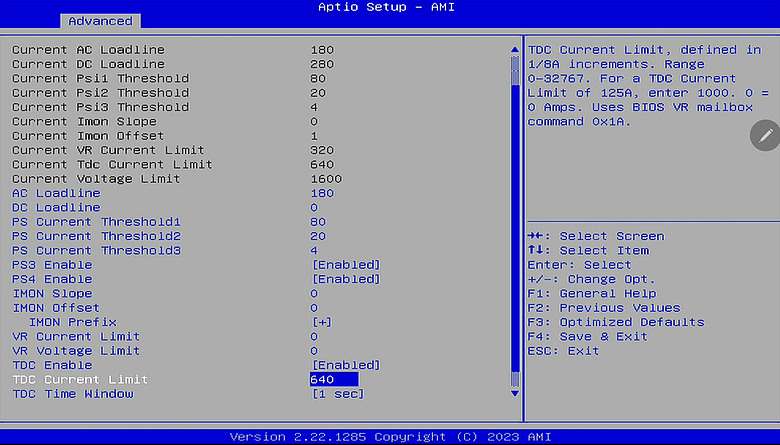Viewport: 780px width, 445px height.
Task: Click the pencil edit icon
Action: pos(766,135)
